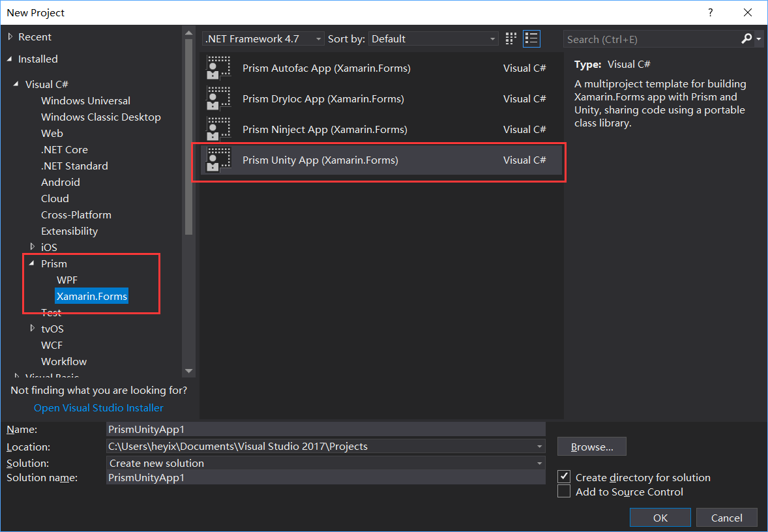768x532 pixels.
Task: Click the tree scrollbar down arrow
Action: coord(188,371)
